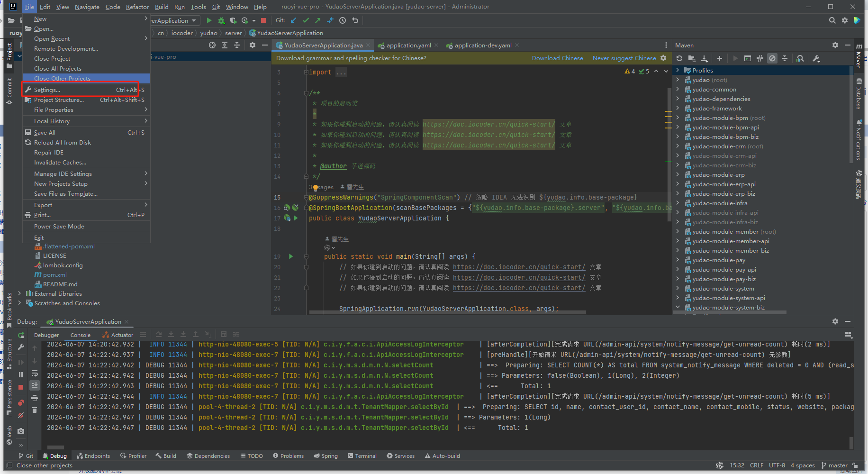This screenshot has width=868, height=474.
Task: Click the Debug bug icon in toolbar
Action: pos(221,20)
